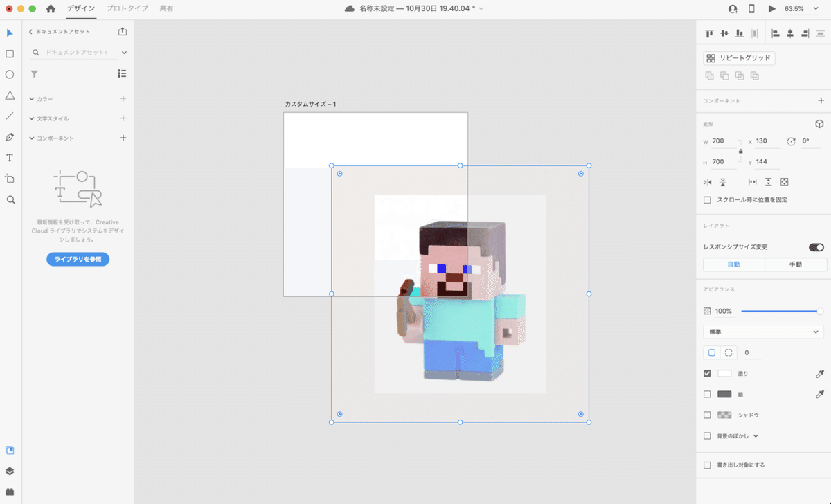
Task: Enable スクロール時に位置を固定 checkbox
Action: point(707,200)
